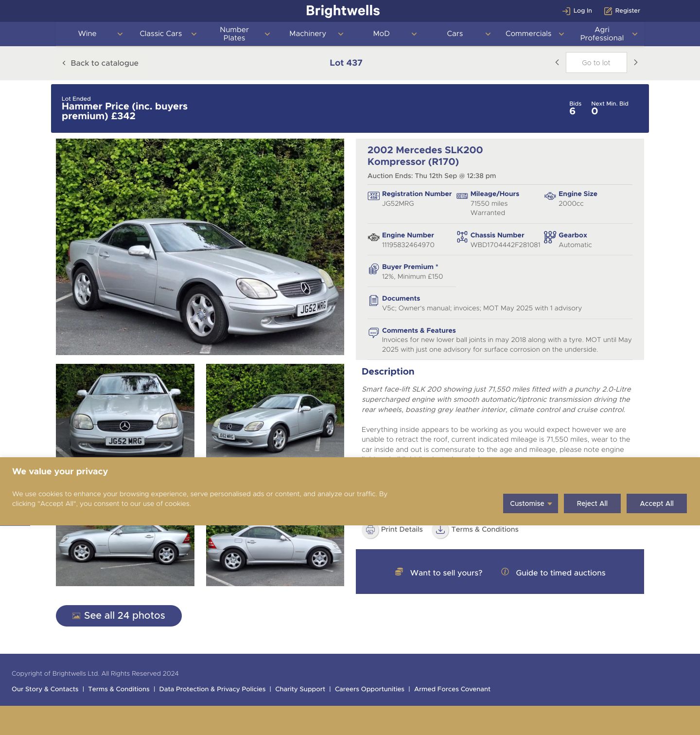Click the Go to lot input field
700x735 pixels.
(596, 62)
